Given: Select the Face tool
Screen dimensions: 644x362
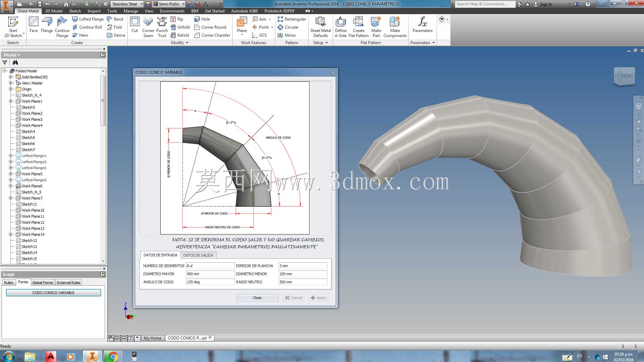Looking at the screenshot, I should click(34, 25).
